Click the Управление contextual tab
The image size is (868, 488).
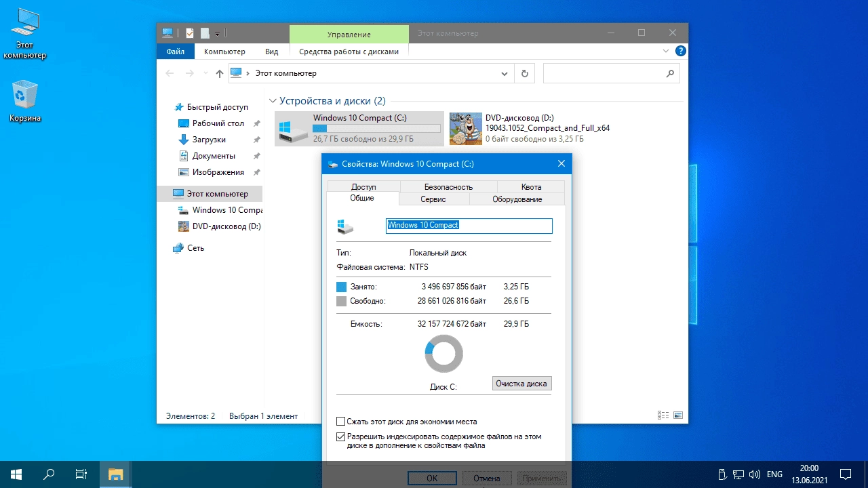(x=349, y=34)
